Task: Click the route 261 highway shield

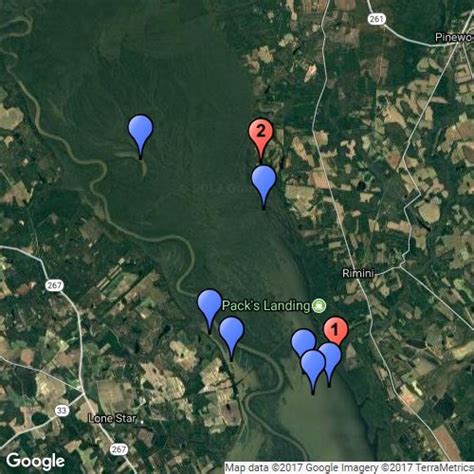Action: click(376, 19)
